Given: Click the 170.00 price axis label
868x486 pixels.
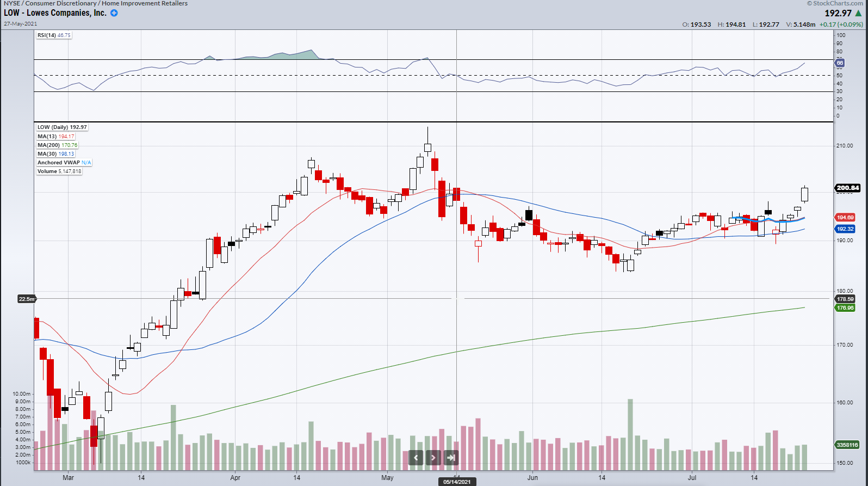Looking at the screenshot, I should click(x=845, y=345).
